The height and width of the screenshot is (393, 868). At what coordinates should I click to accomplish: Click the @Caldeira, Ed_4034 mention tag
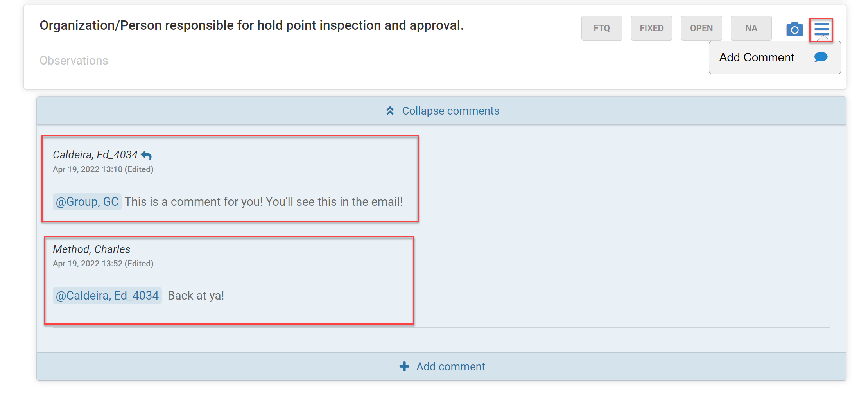coord(107,296)
